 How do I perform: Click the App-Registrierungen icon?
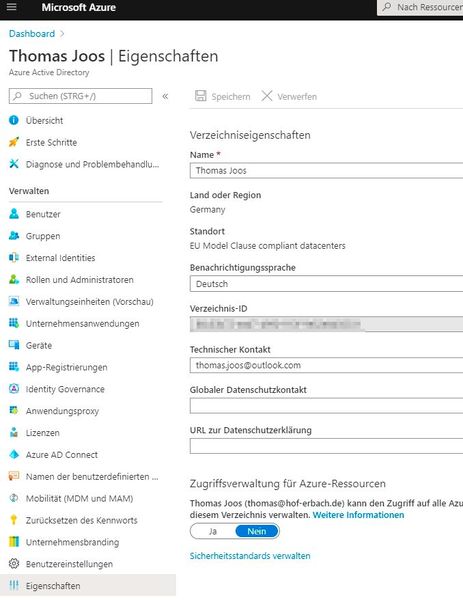14,367
